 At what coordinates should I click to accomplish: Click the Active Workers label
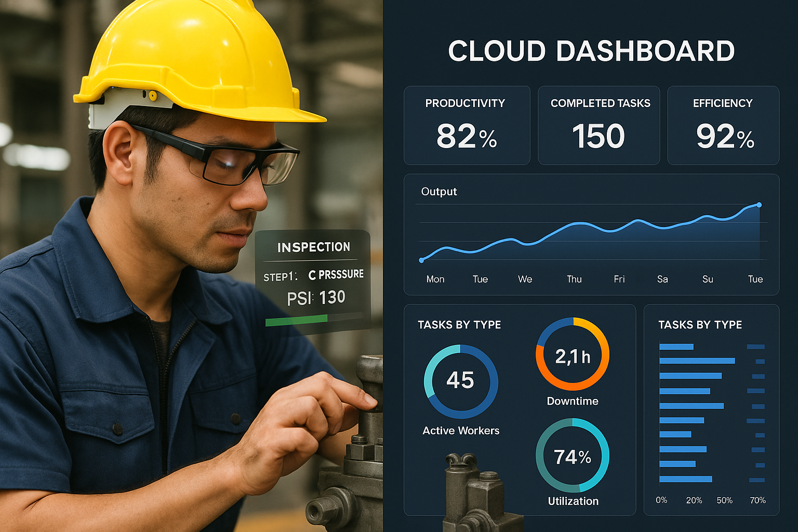461,431
